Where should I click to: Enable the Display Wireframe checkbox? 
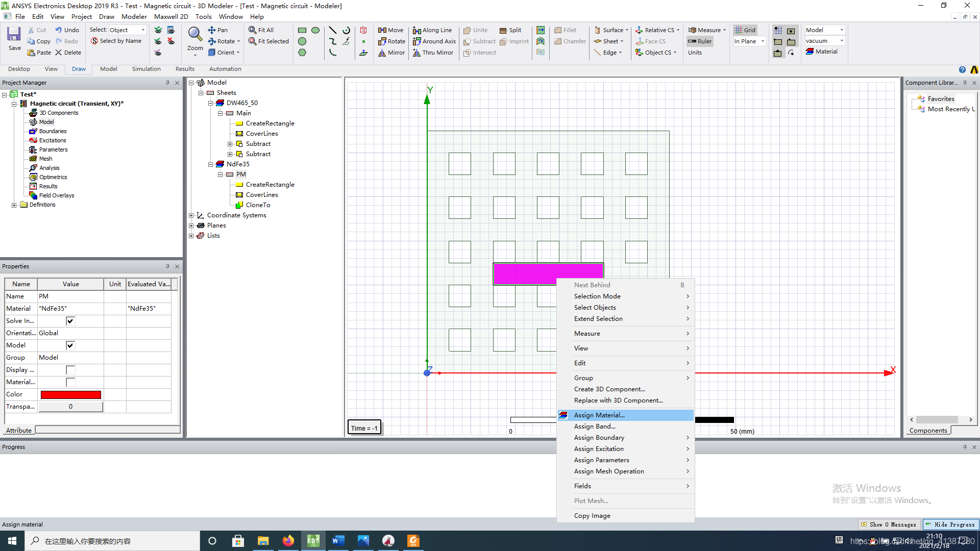click(70, 370)
